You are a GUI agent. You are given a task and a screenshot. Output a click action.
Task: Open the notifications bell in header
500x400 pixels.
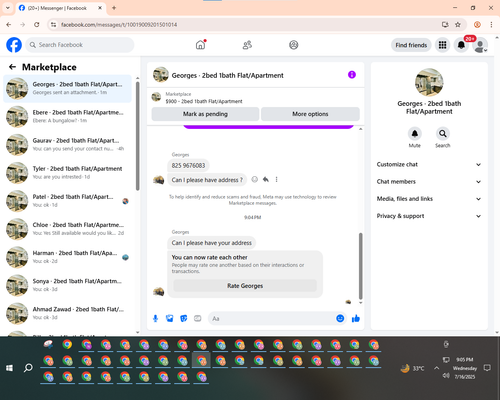coord(461,45)
